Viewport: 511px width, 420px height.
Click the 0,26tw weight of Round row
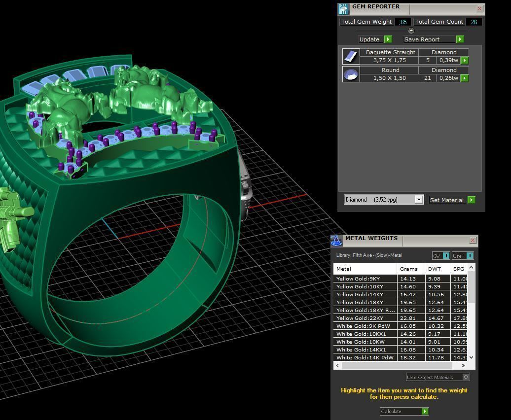(448, 78)
